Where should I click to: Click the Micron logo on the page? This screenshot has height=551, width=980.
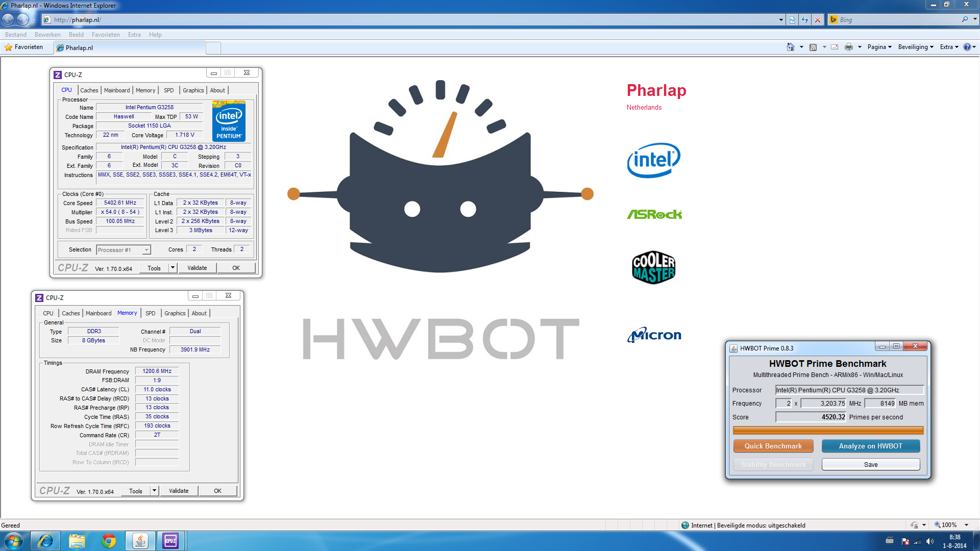tap(654, 335)
